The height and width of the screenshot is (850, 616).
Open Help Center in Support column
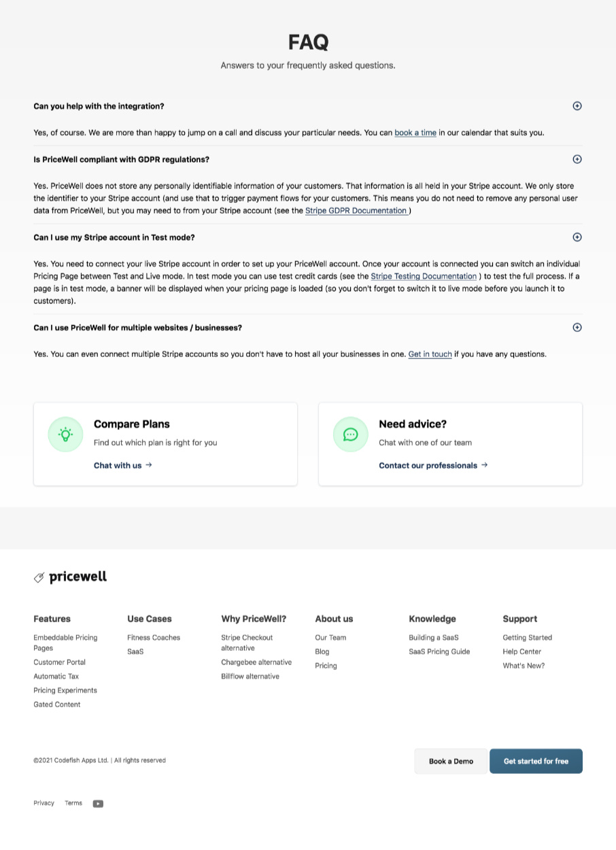click(521, 651)
